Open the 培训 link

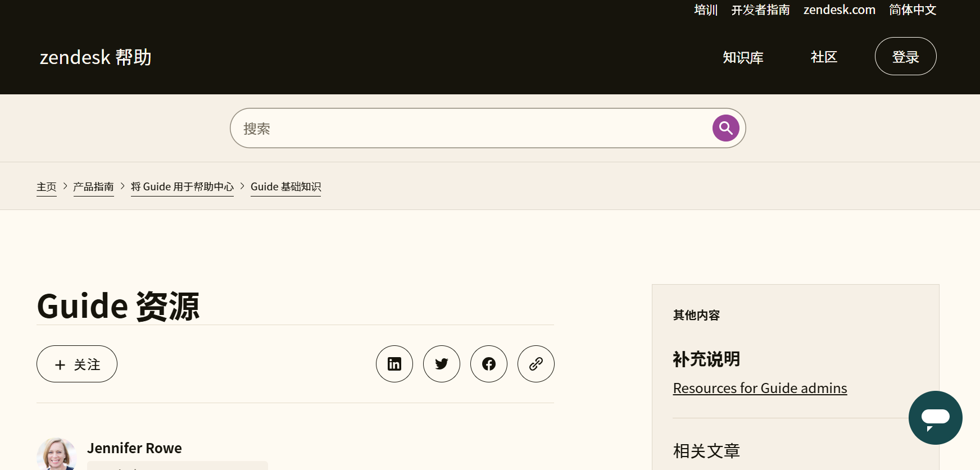(706, 10)
